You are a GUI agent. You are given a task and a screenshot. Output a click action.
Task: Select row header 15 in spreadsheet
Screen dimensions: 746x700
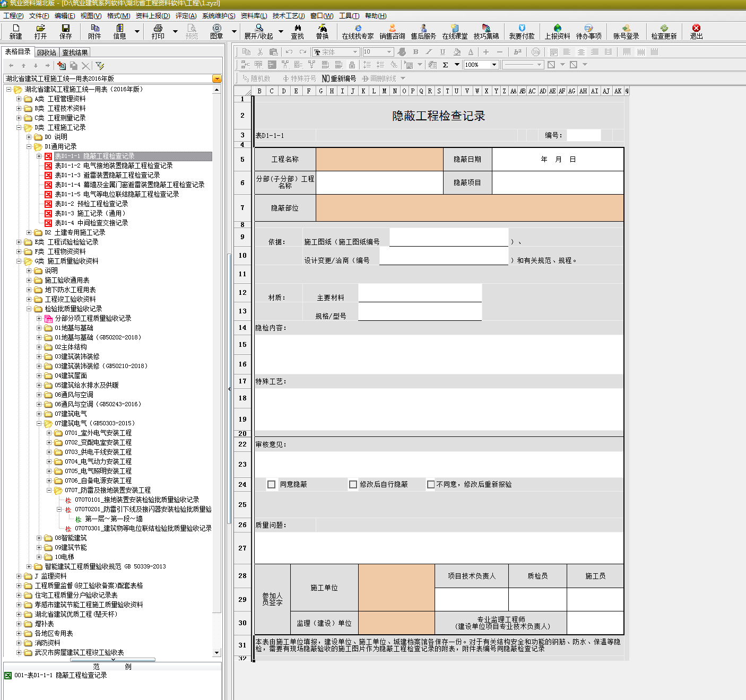point(242,345)
